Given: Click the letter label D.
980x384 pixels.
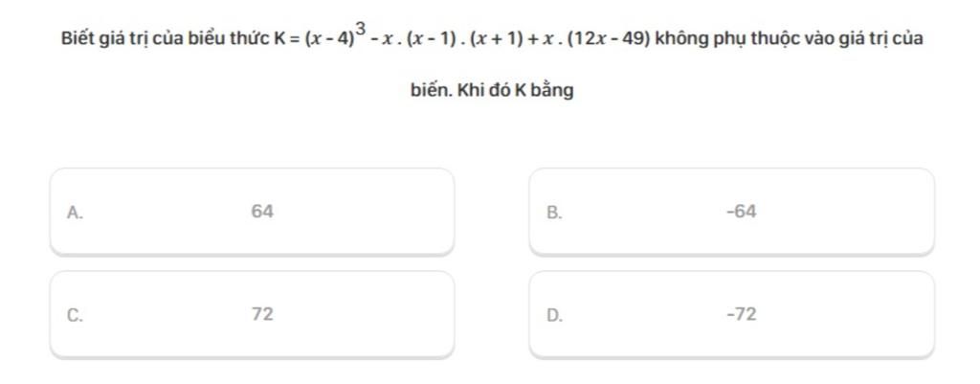Looking at the screenshot, I should tap(554, 316).
